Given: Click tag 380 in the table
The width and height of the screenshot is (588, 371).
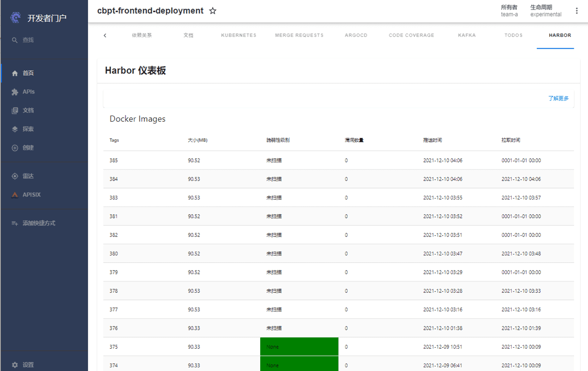Looking at the screenshot, I should pyautogui.click(x=114, y=253).
